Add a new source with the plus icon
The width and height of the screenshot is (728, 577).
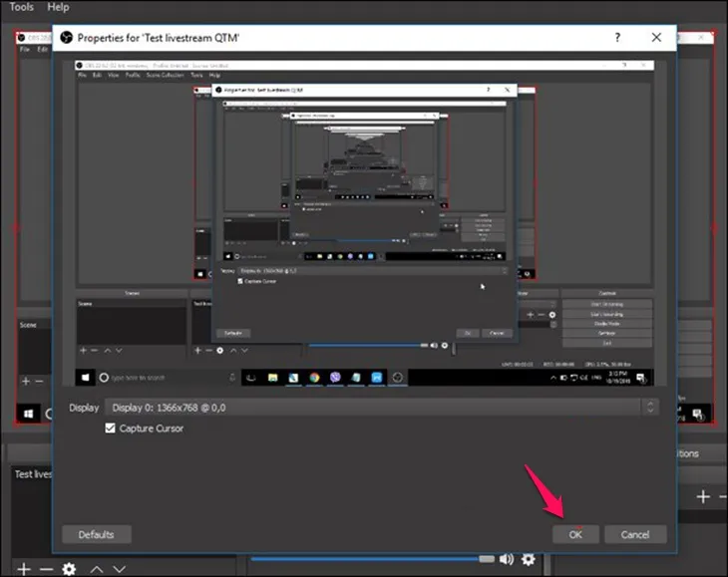point(24,569)
